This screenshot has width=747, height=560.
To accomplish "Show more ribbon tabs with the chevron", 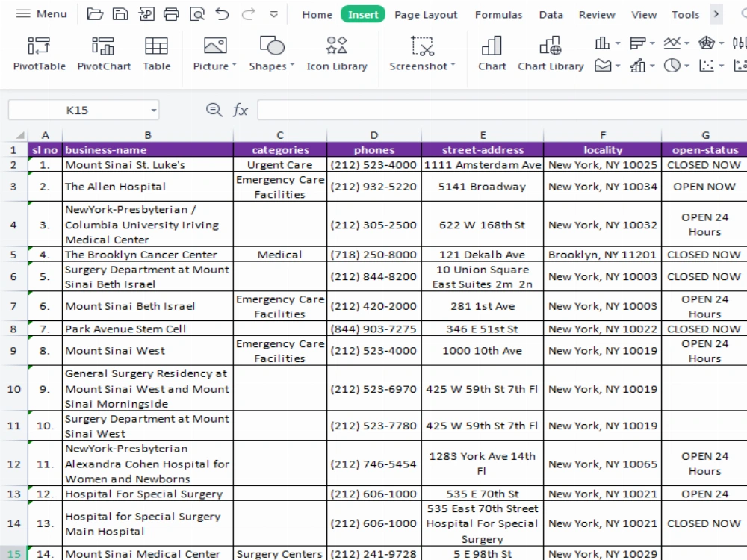I will tap(716, 14).
